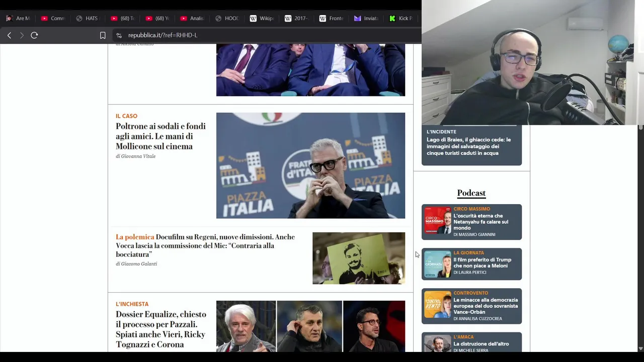Click 'DI MASSIMO GIANNINI' byline
The image size is (644, 362).
click(x=474, y=235)
